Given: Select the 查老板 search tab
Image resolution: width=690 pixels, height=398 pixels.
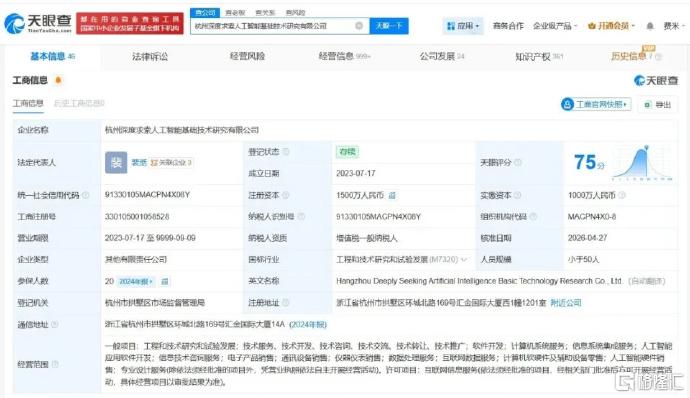Looking at the screenshot, I should click(x=235, y=13).
